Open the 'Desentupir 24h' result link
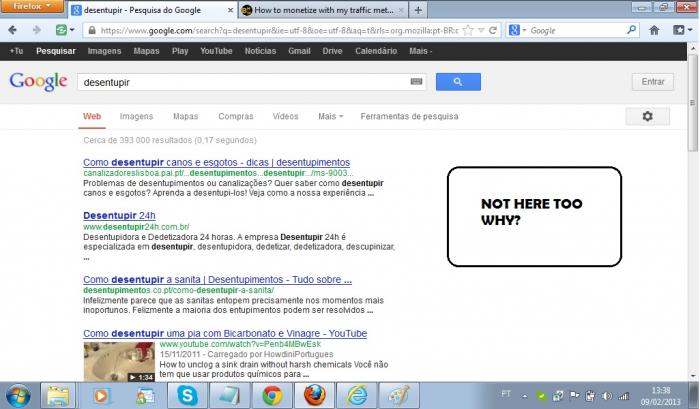This screenshot has height=409, width=700. click(119, 215)
